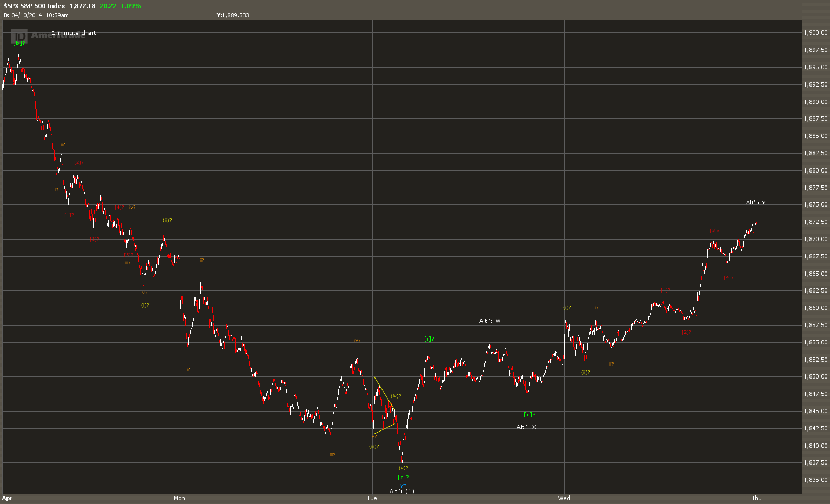Viewport: 830px width, 504px height.
Task: Click the "Apr" label on the time axis
Action: click(x=7, y=498)
